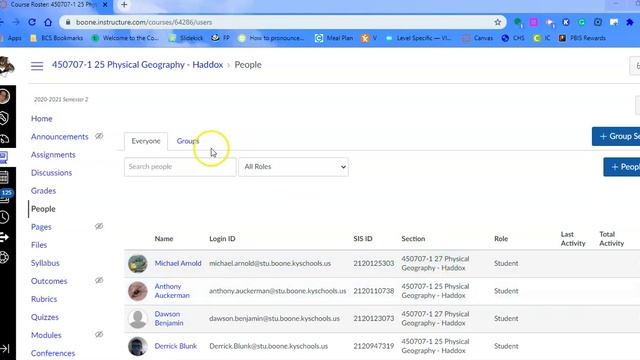Open Outcomes in course navigation
The width and height of the screenshot is (640, 360).
click(x=49, y=281)
